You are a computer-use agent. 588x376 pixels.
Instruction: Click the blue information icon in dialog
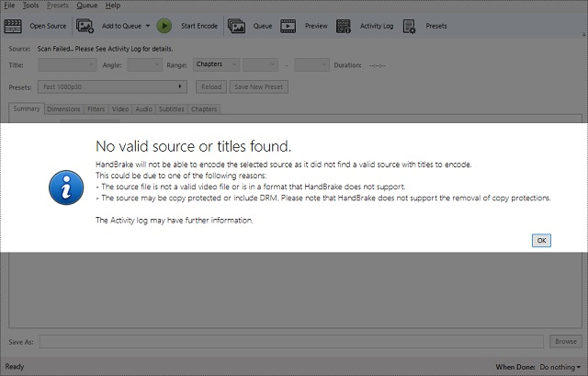pos(66,188)
